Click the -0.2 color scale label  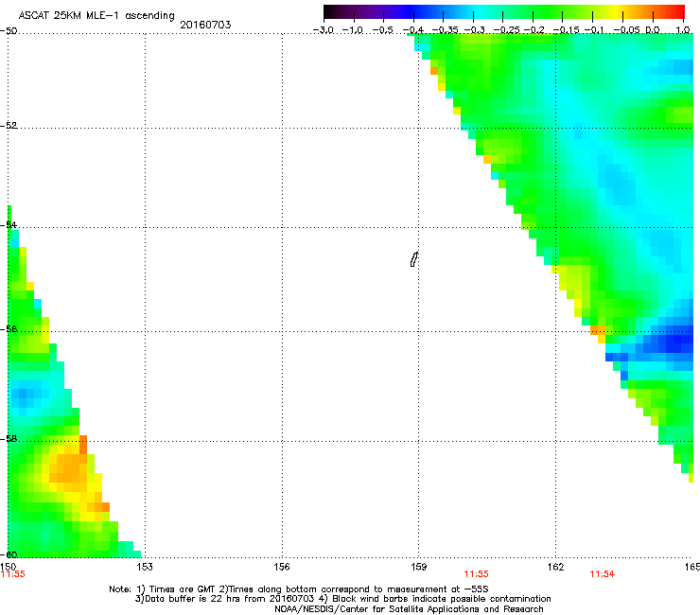[x=534, y=30]
